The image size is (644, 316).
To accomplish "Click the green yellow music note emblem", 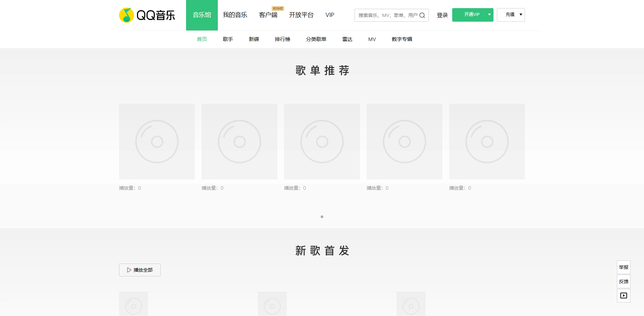I will pos(126,14).
